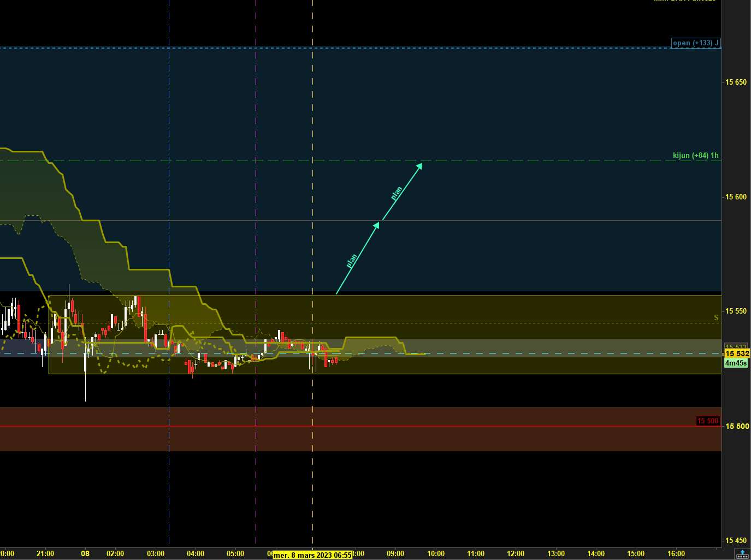Viewport: 751px width, 560px height.
Task: Click the 16:00 time axis label
Action: 676,553
